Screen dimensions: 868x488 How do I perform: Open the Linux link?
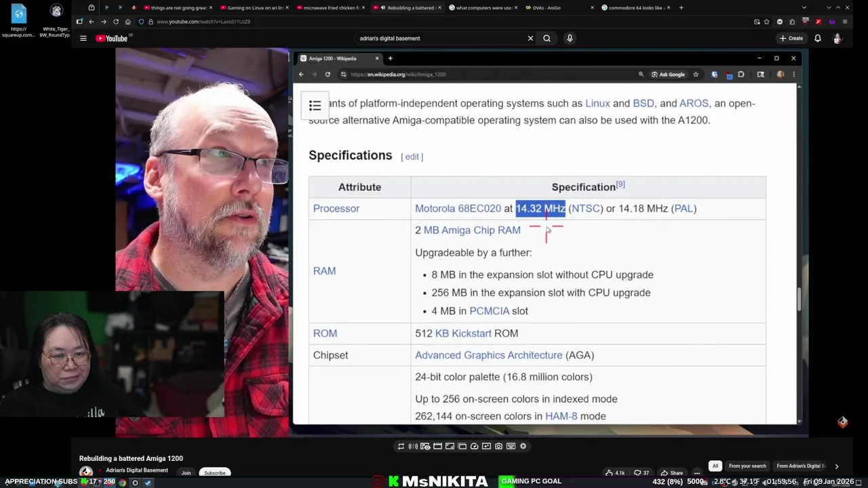597,103
